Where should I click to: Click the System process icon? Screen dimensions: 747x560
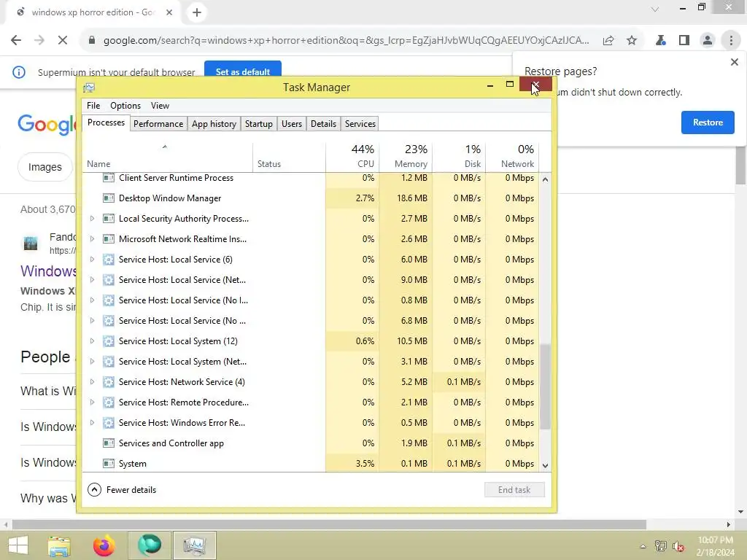point(109,464)
